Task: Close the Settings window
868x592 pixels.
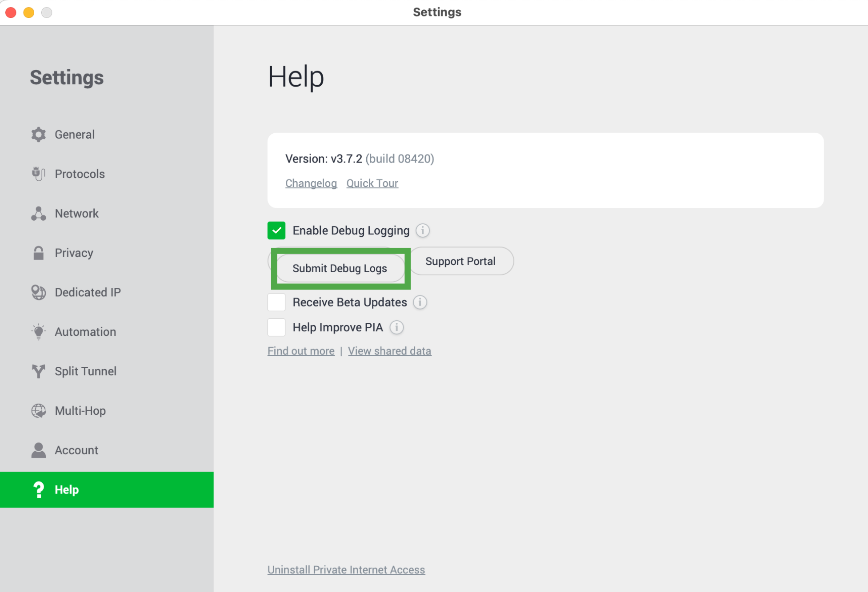Action: pyautogui.click(x=11, y=12)
